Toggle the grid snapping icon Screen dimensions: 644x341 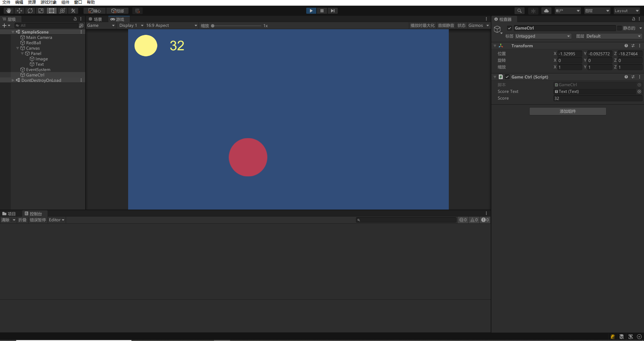(138, 11)
